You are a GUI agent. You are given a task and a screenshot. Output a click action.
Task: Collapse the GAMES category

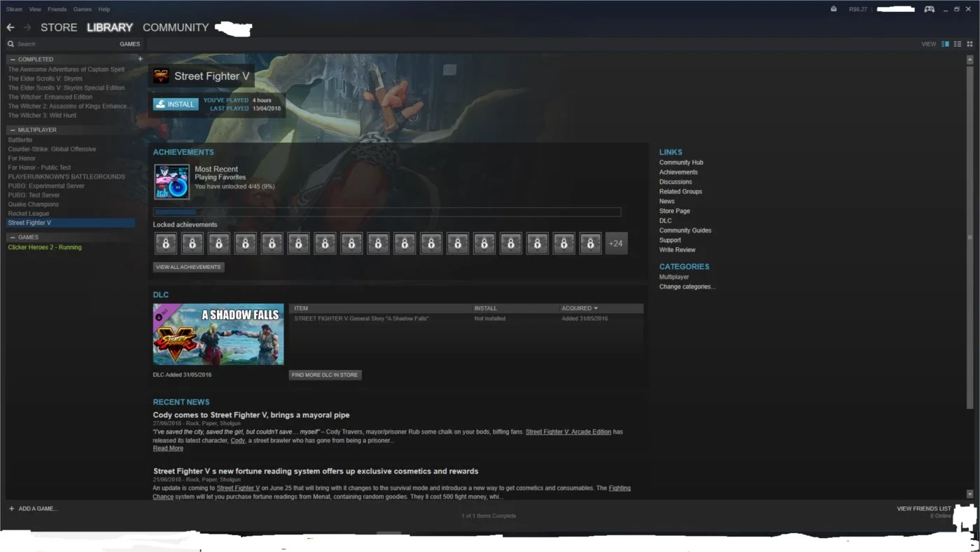tap(13, 237)
